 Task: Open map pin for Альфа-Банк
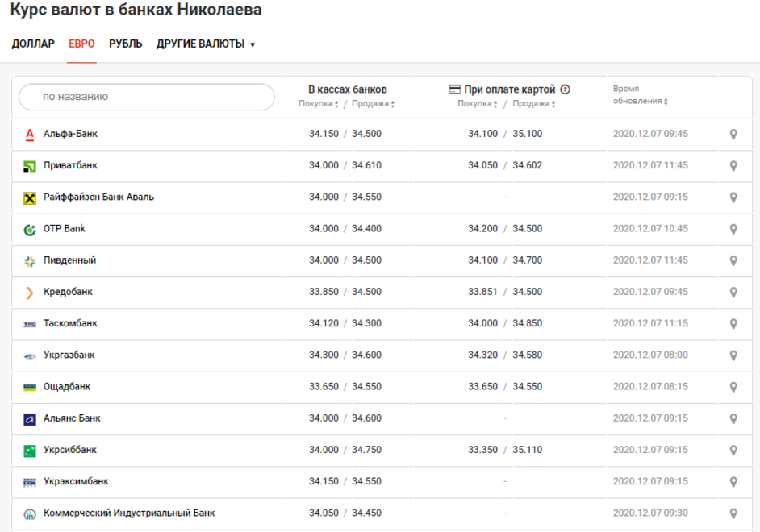tap(733, 134)
